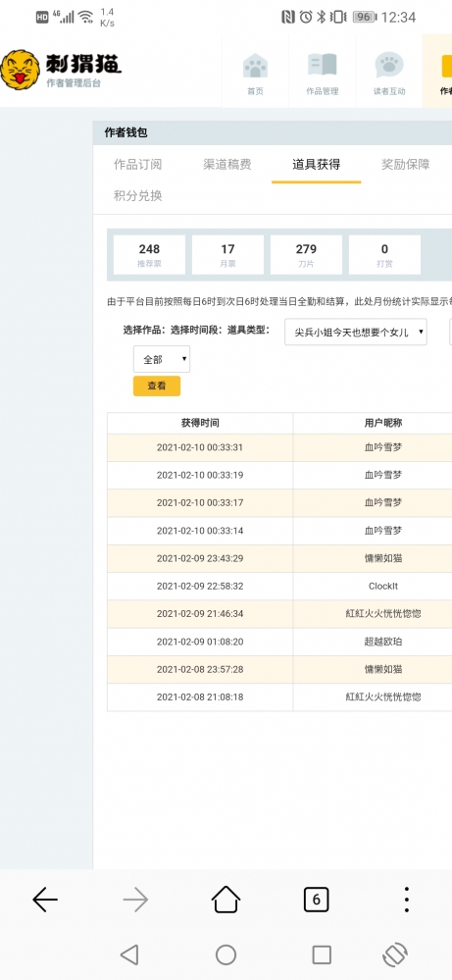Image resolution: width=452 pixels, height=980 pixels.
Task: Select the 道具获得 tab
Action: [317, 165]
